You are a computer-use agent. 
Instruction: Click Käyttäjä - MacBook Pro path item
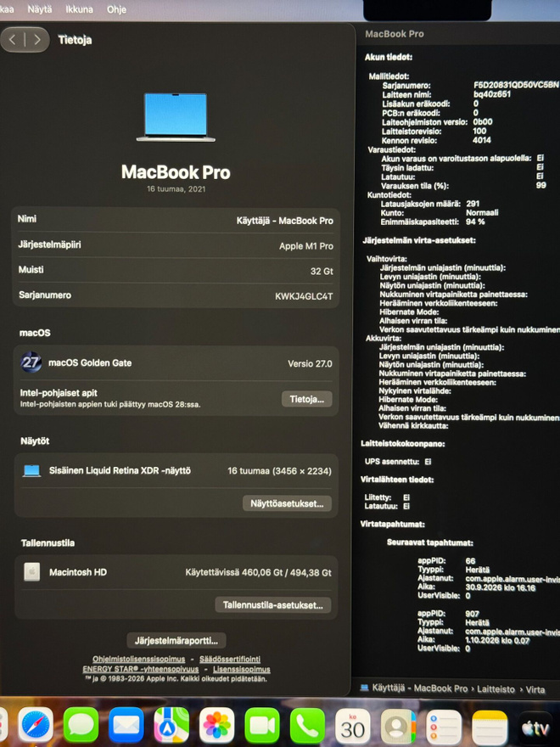click(419, 688)
